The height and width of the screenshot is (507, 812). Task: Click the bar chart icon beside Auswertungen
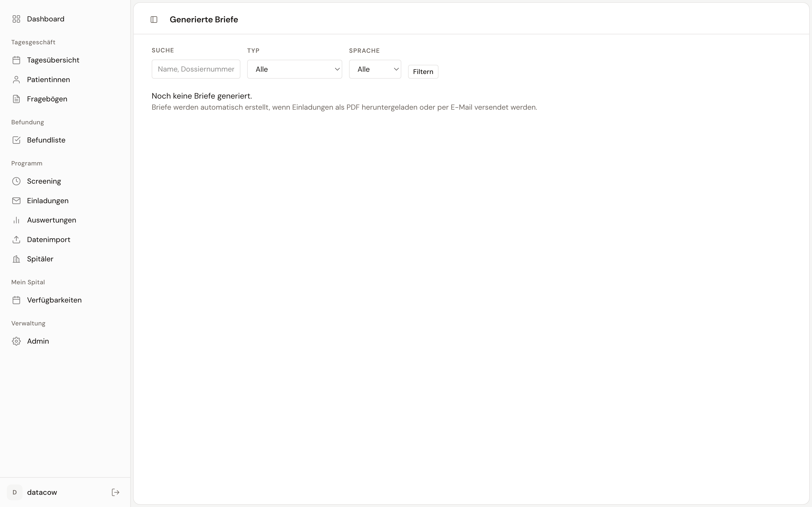(16, 220)
